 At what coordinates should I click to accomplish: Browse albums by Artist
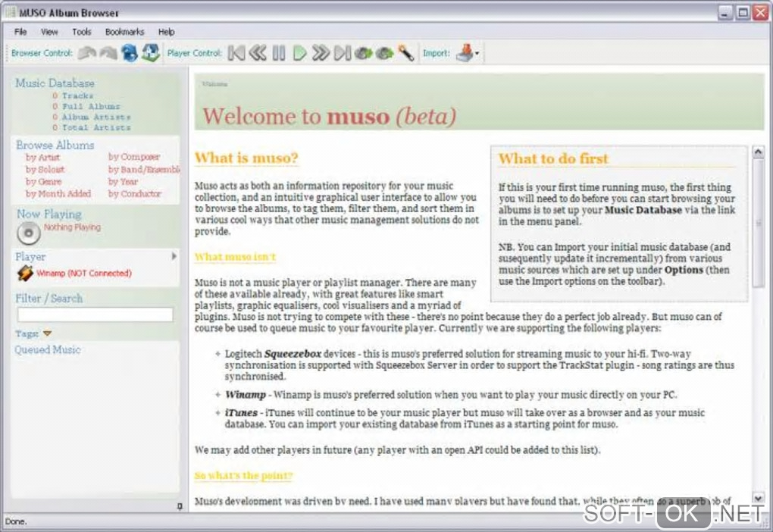(42, 158)
